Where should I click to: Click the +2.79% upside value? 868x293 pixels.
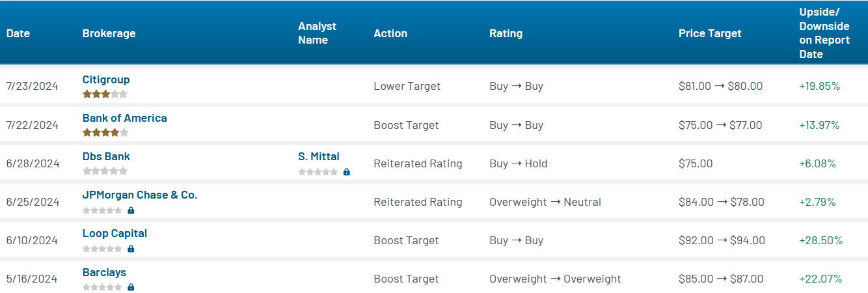[x=817, y=202]
